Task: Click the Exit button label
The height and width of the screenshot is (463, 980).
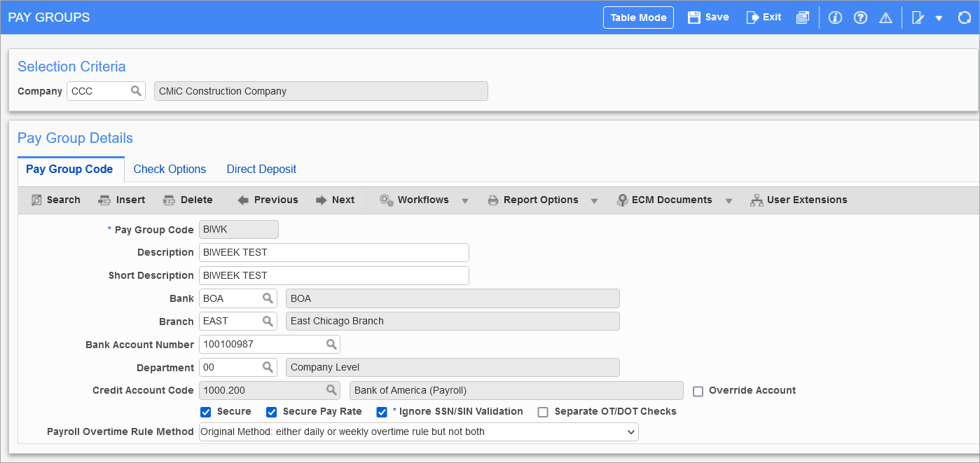Action: coord(772,18)
